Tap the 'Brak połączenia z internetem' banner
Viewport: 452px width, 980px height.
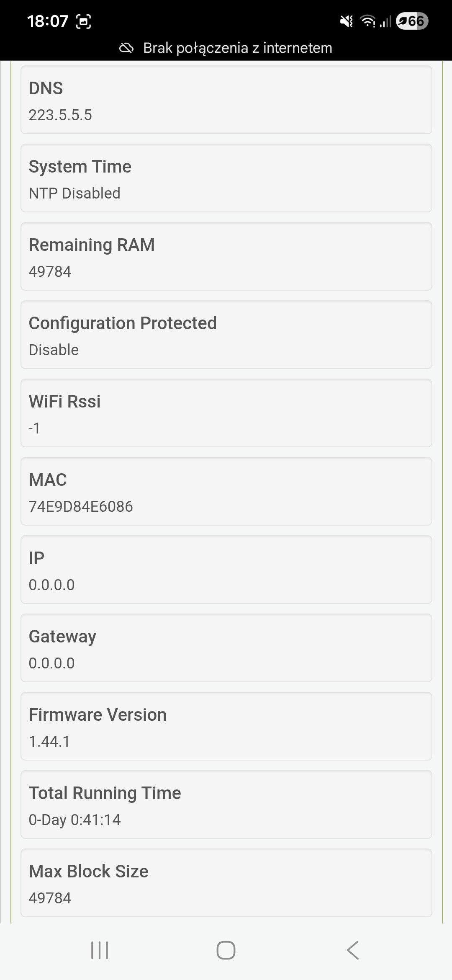(x=237, y=48)
